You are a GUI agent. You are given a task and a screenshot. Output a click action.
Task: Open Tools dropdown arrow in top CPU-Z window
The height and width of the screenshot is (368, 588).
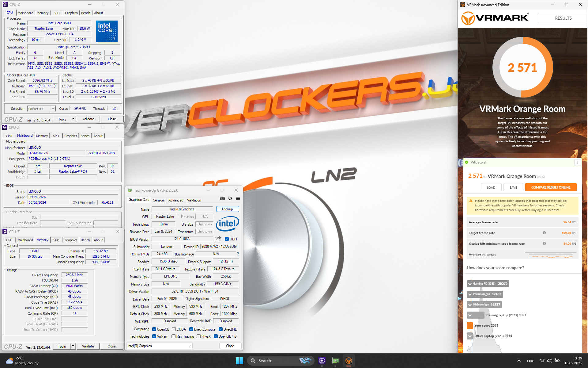73,119
